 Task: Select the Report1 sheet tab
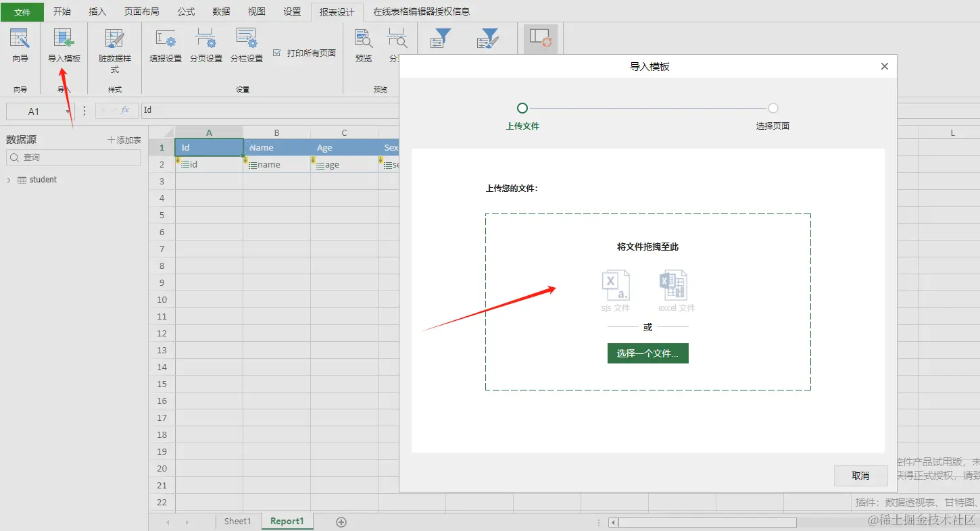coord(287,522)
